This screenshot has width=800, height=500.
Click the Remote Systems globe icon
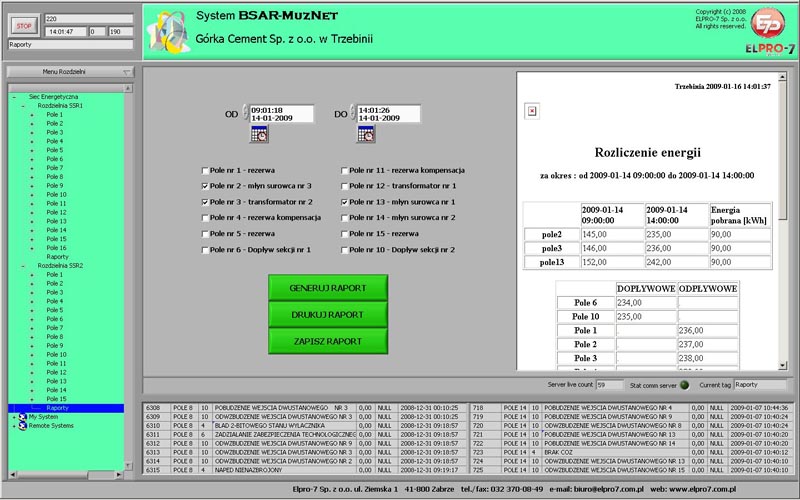[22, 426]
